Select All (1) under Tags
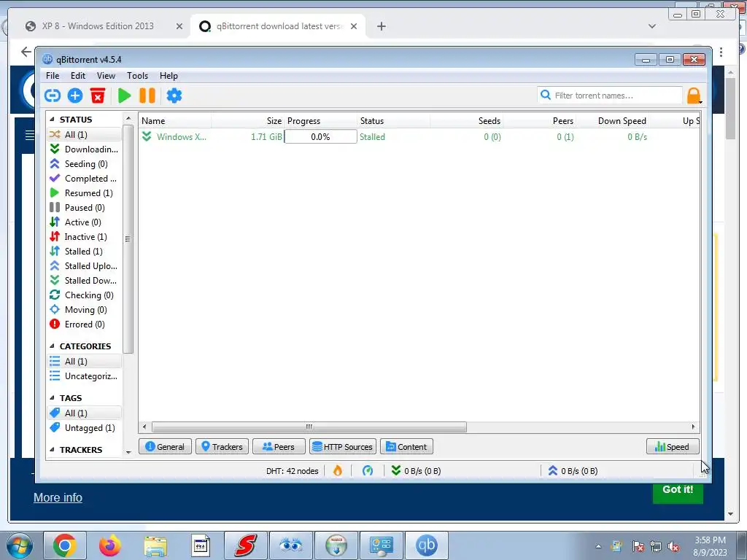Screen dimensions: 747x560 pos(85,413)
